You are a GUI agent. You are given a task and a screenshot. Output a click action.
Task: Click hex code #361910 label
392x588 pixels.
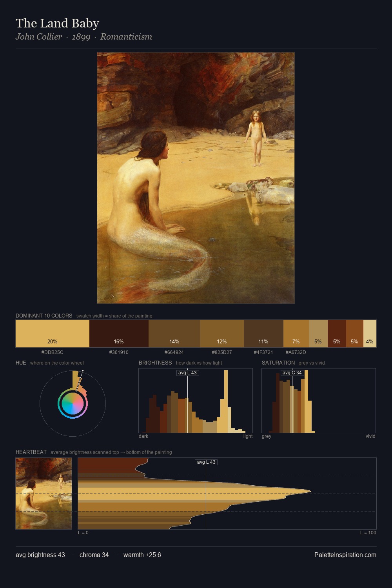pyautogui.click(x=119, y=352)
